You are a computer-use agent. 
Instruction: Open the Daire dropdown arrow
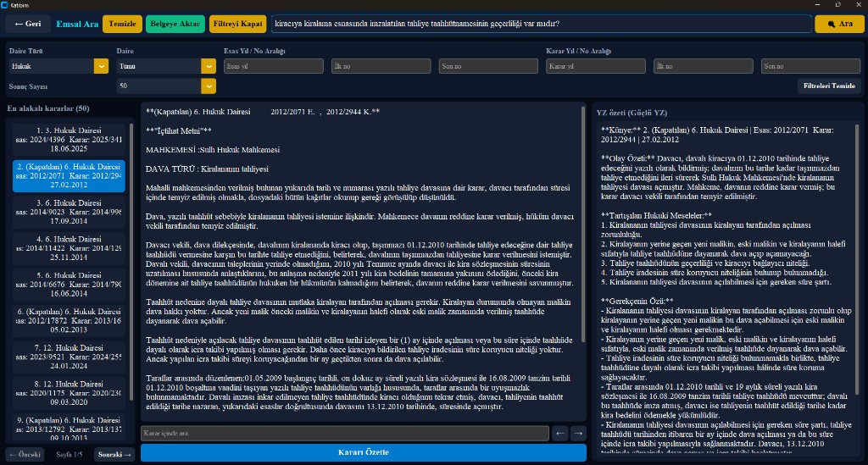pos(209,66)
